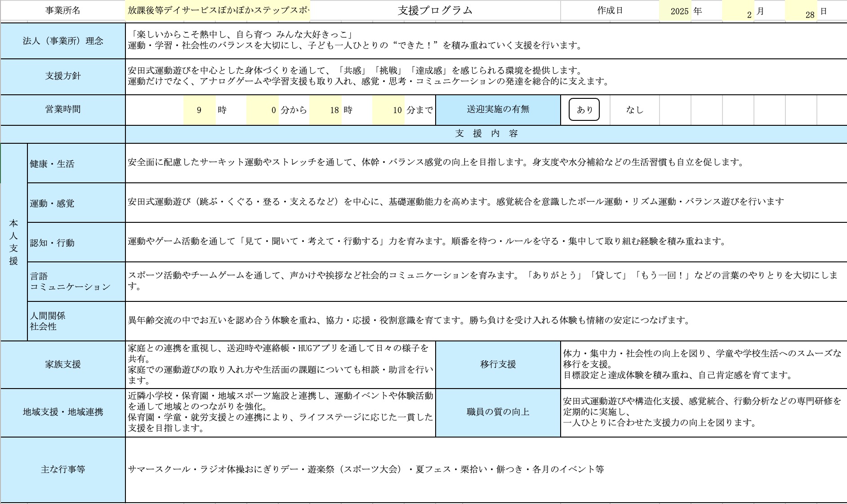
Task: Select the 職員の質の向上 header cell
Action: [498, 412]
